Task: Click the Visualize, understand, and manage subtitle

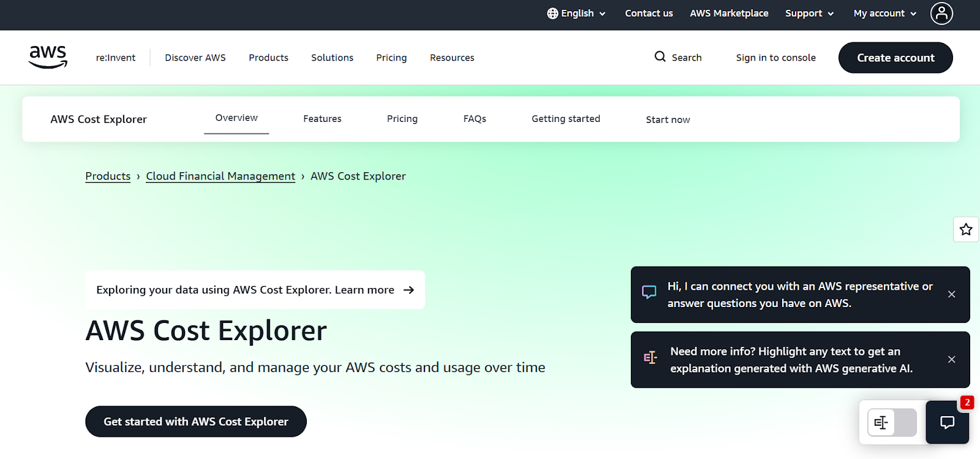Action: (315, 368)
